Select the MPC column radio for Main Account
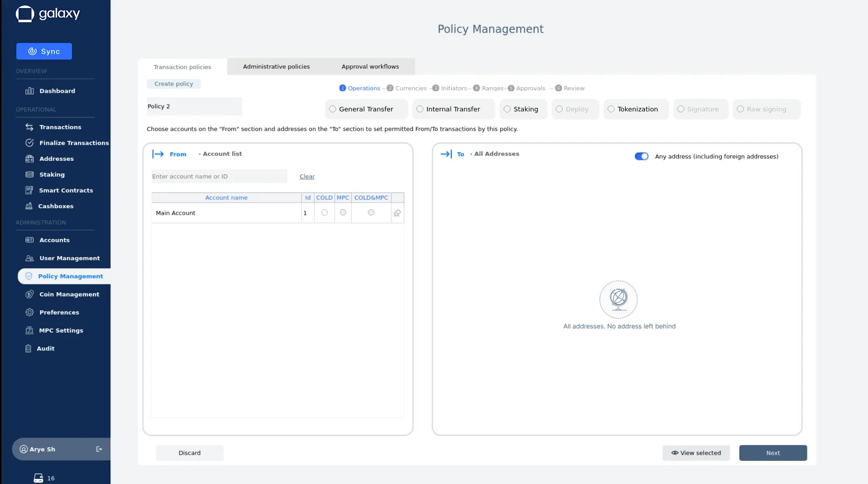 (343, 213)
